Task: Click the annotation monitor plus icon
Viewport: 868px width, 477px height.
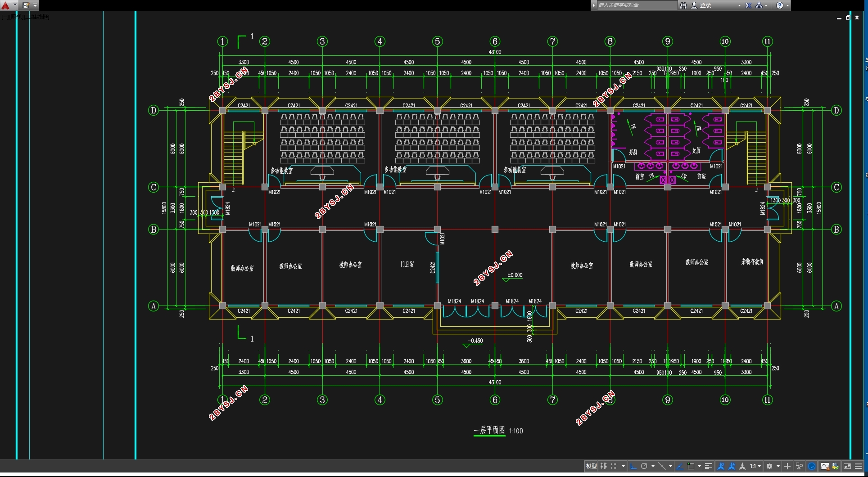Action: (x=787, y=466)
